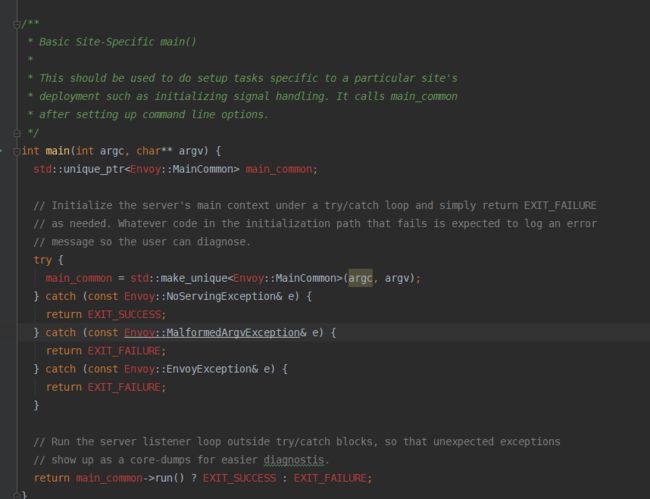The image size is (650, 499).
Task: Click EXIT_FAILURE in the final return statement
Action: [330, 478]
